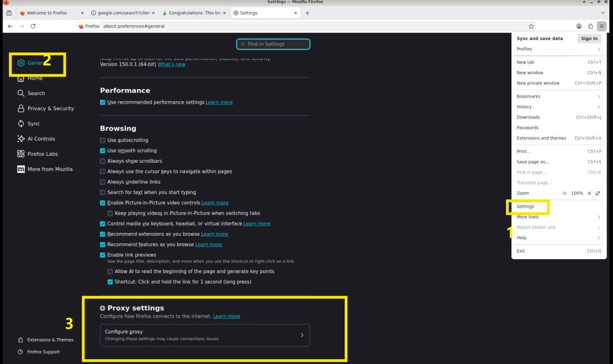
Task: Toggle Recommend extensions as you browse
Action: [102, 234]
